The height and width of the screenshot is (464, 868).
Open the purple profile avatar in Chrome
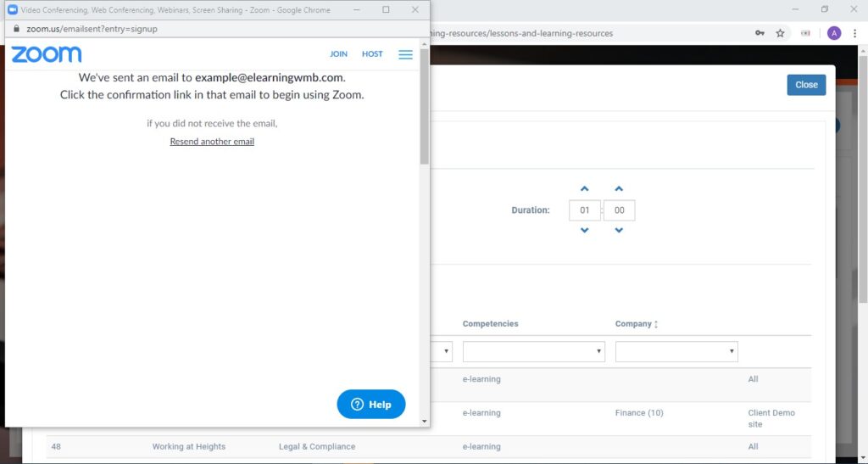click(834, 33)
